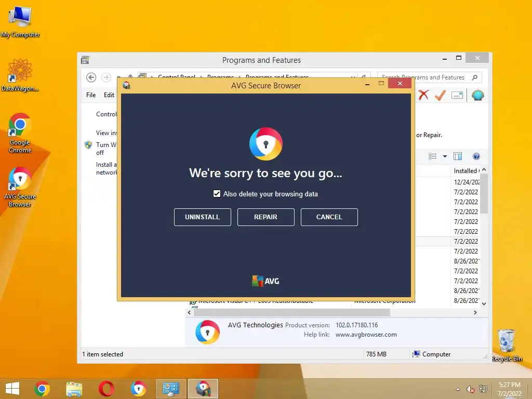Click the horizontal scrollbar left arrow
The height and width of the screenshot is (399, 532).
pyautogui.click(x=189, y=312)
